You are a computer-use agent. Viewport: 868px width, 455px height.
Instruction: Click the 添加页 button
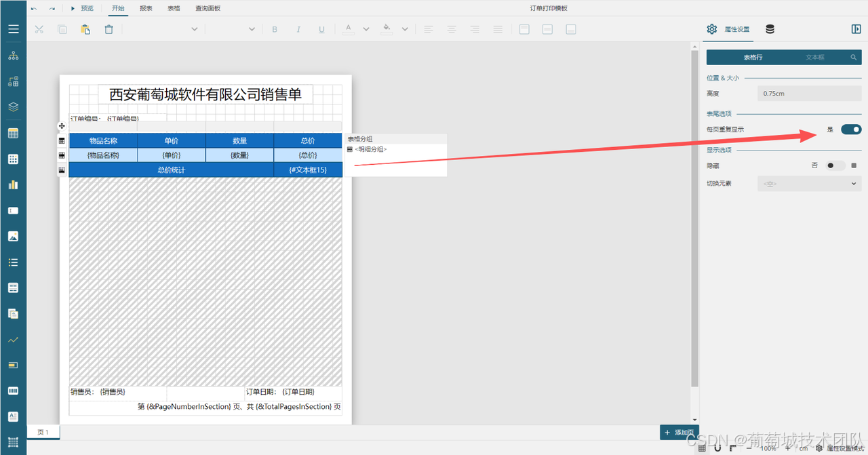[x=679, y=433]
